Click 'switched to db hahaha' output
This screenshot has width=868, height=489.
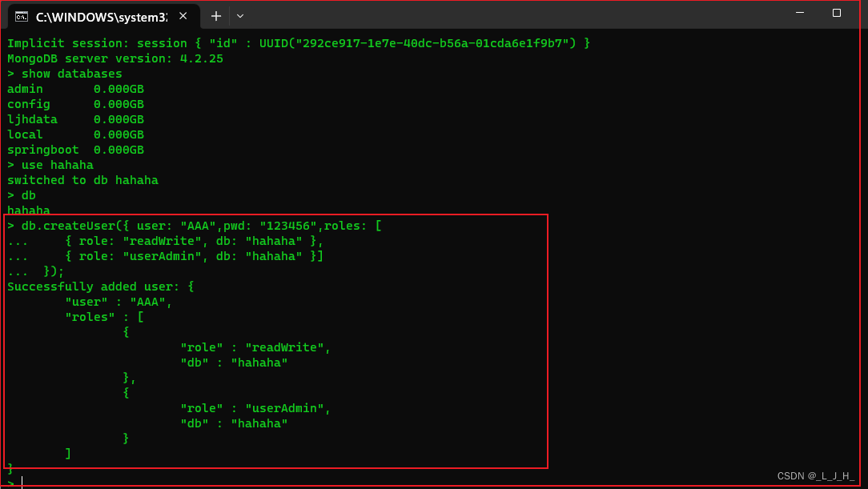[x=82, y=180]
